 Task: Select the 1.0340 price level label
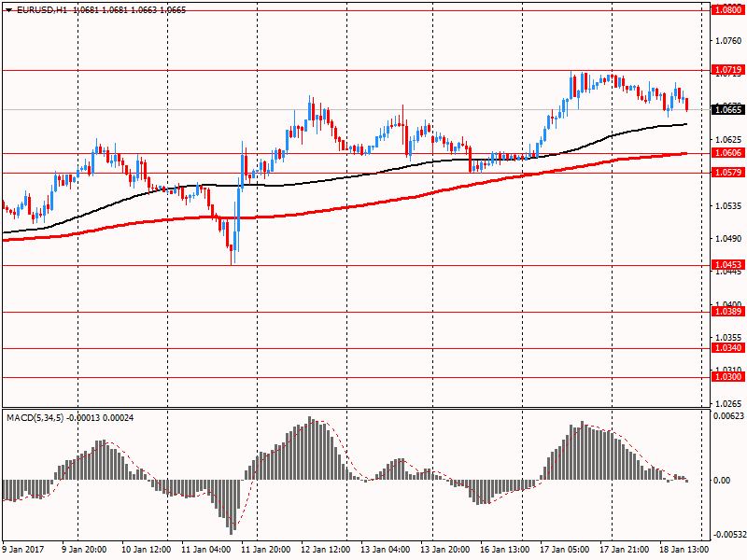(x=726, y=348)
